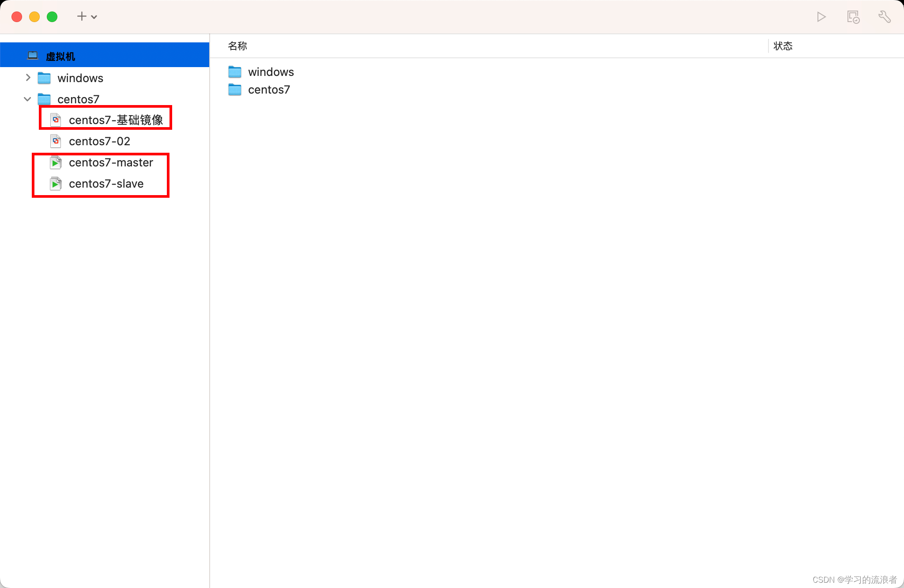Viewport: 904px width, 588px height.
Task: Click the centos7-master running VM icon
Action: coord(56,163)
